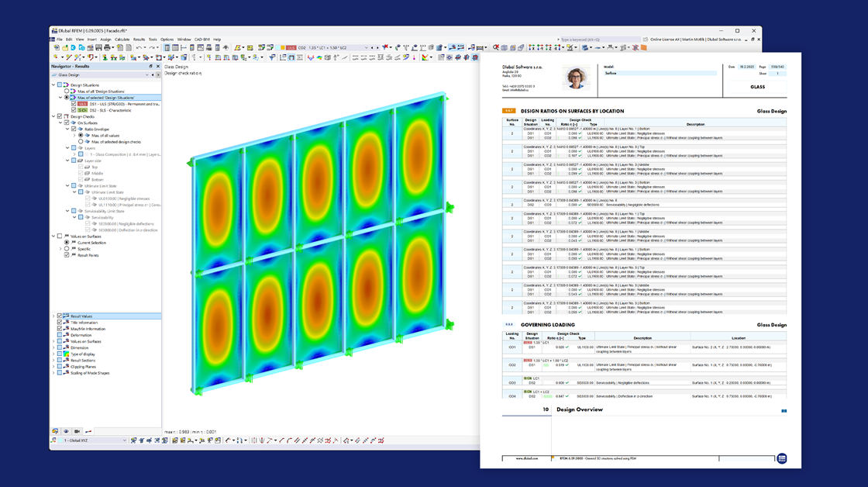This screenshot has height=487, width=868.
Task: Open the CAD-BIM menu
Action: pyautogui.click(x=201, y=39)
